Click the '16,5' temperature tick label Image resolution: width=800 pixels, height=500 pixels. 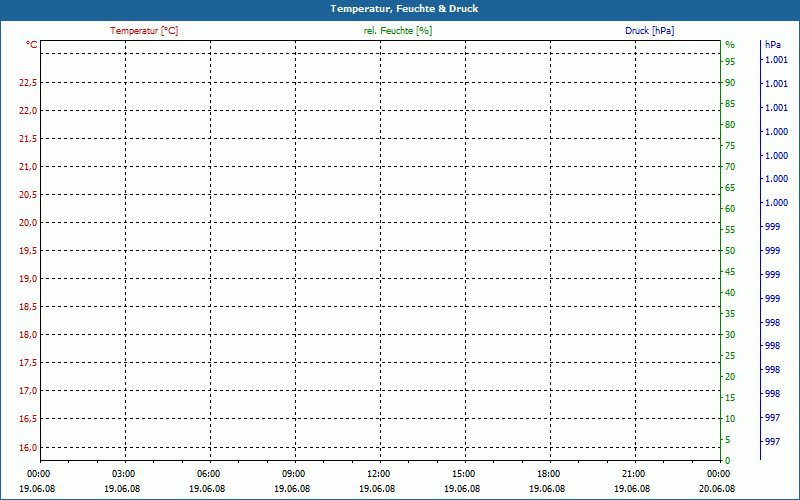[x=28, y=419]
